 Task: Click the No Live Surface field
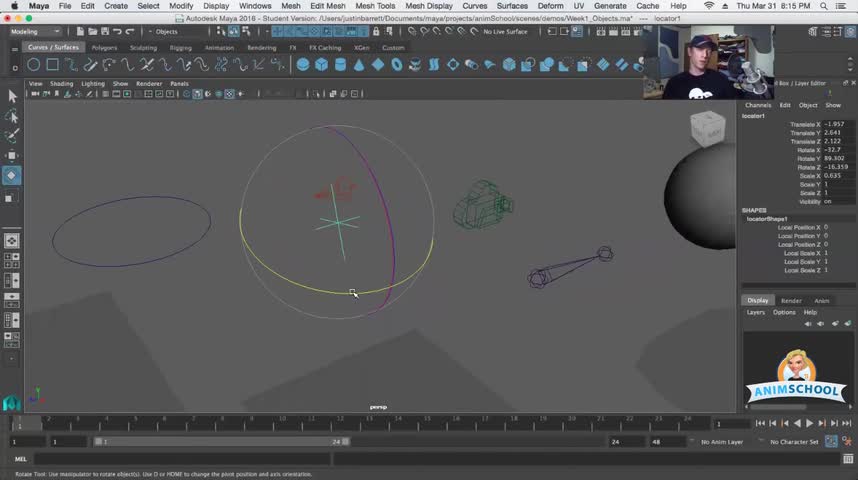(505, 32)
